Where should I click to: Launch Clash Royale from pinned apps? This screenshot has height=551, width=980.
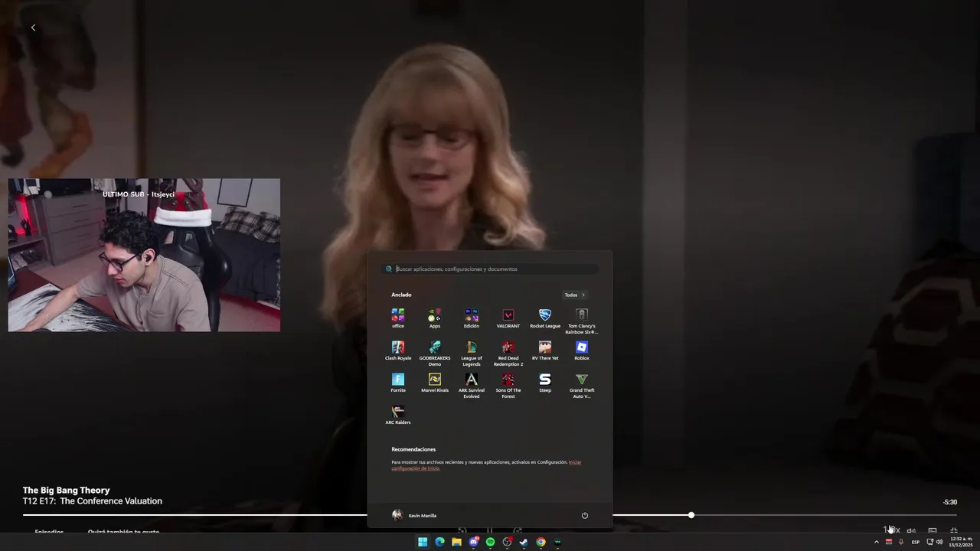398,350
